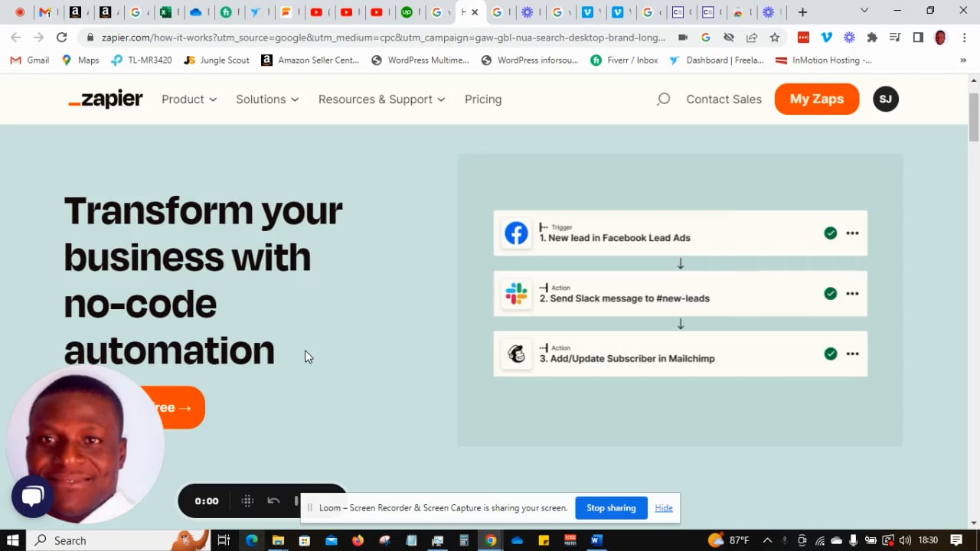The image size is (980, 551).
Task: Click the green check on Facebook step
Action: click(x=831, y=233)
